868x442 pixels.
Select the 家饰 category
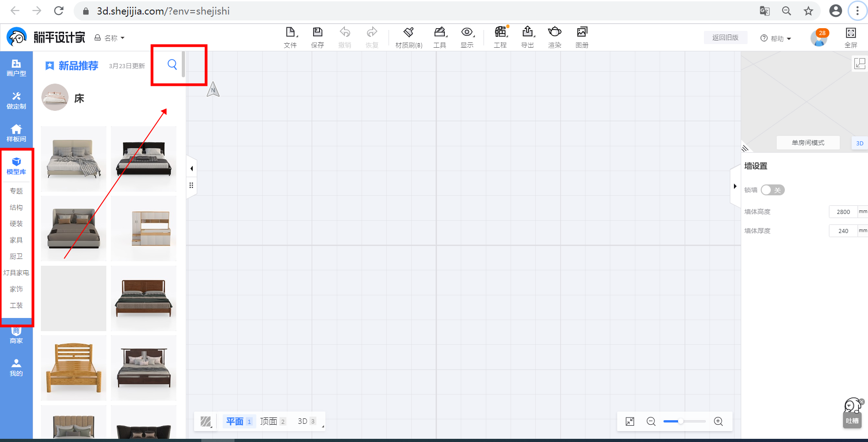(16, 289)
